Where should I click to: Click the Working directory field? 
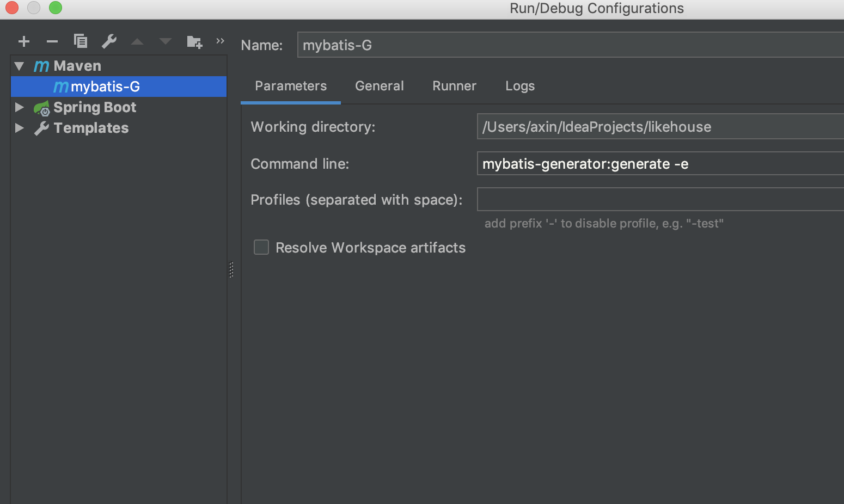(x=660, y=126)
